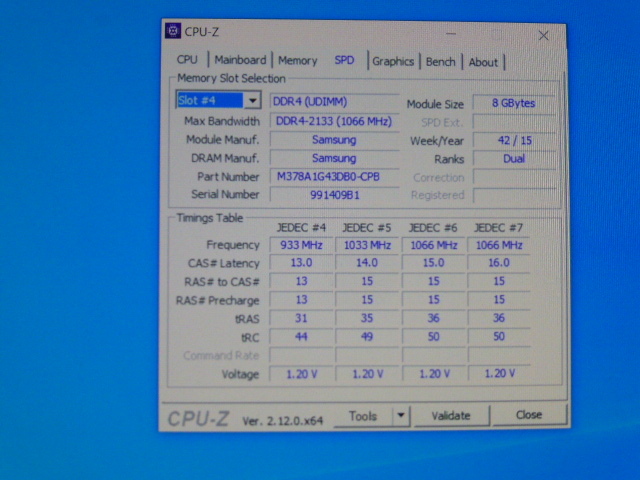Viewport: 640px width, 480px height.
Task: Click the 1.20 V voltage cell under JEDEC #7
Action: [499, 373]
